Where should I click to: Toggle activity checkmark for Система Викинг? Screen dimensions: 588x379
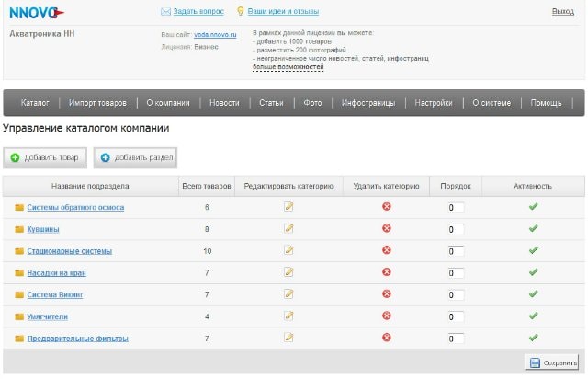pos(533,294)
